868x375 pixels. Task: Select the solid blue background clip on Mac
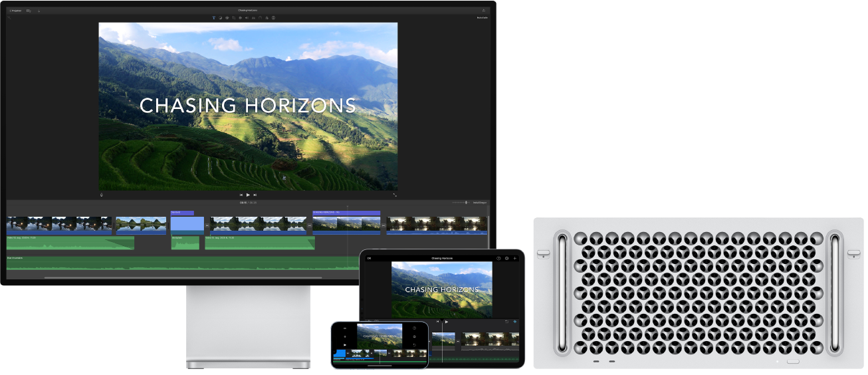click(x=187, y=225)
